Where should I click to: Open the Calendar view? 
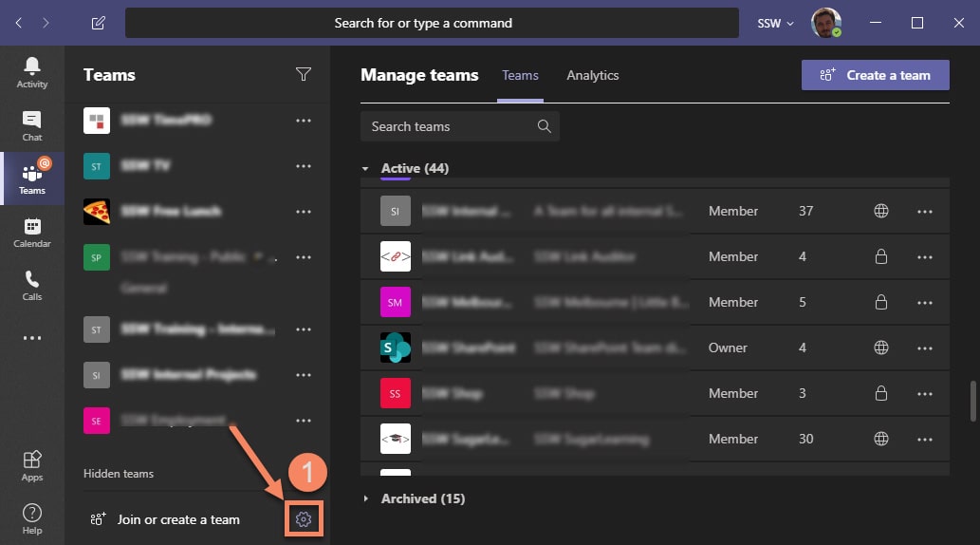[x=32, y=232]
